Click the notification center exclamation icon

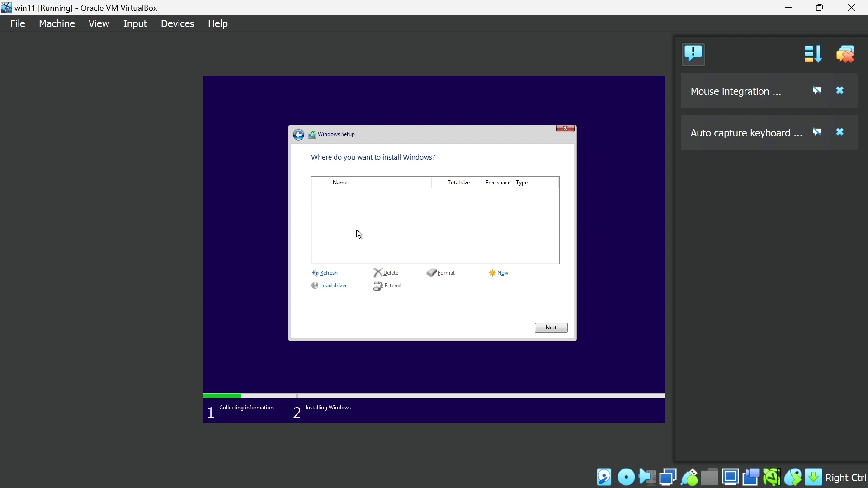(693, 54)
